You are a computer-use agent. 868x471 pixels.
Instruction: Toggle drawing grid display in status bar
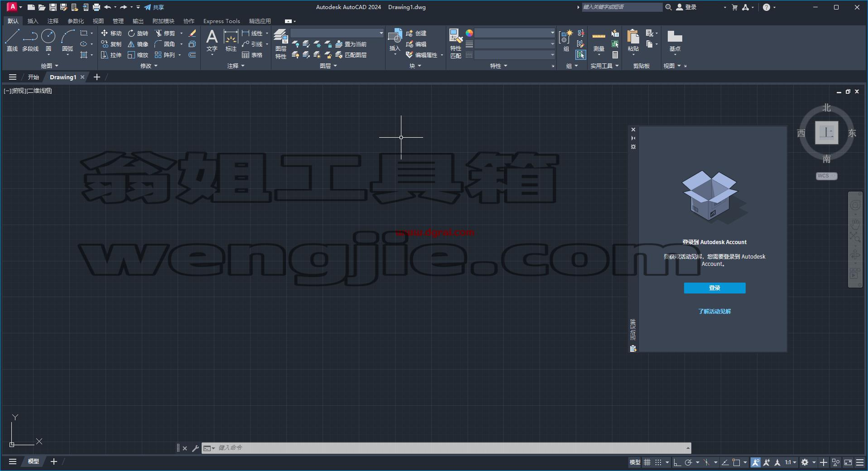[x=647, y=462]
